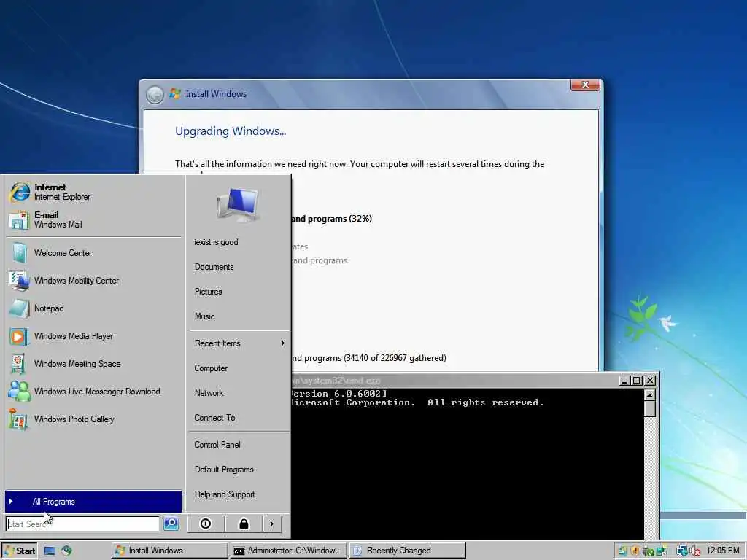Click the search magnifier button
Viewport: 747px width, 560px height.
pyautogui.click(x=171, y=524)
